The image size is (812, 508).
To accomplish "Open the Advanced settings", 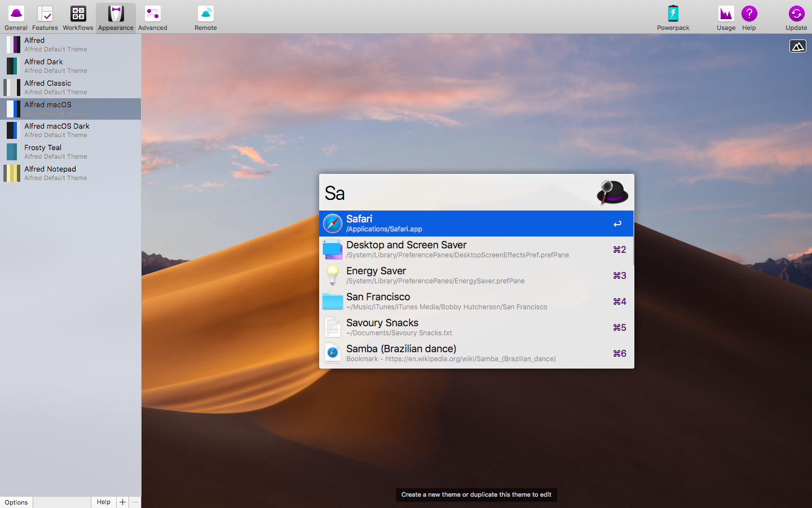I will pos(152,17).
